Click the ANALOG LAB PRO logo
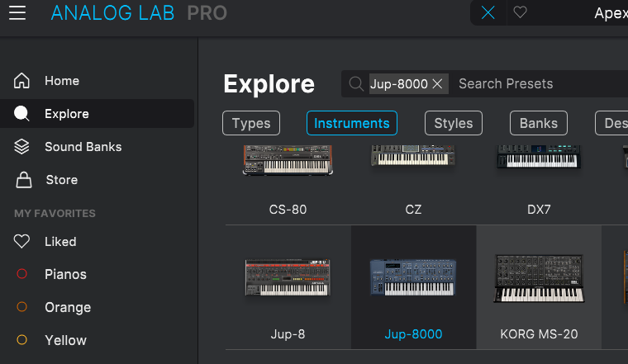This screenshot has height=364, width=628. coord(139,13)
